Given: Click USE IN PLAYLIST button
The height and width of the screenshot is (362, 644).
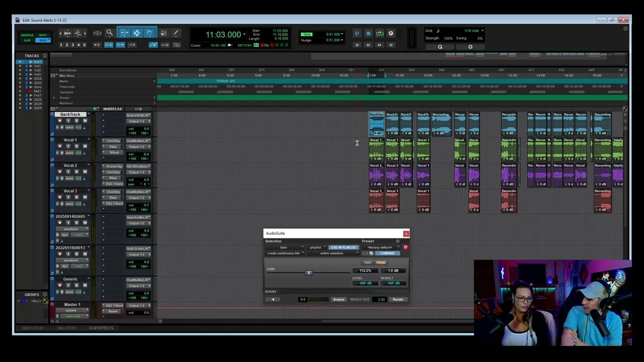Looking at the screenshot, I should tap(343, 247).
